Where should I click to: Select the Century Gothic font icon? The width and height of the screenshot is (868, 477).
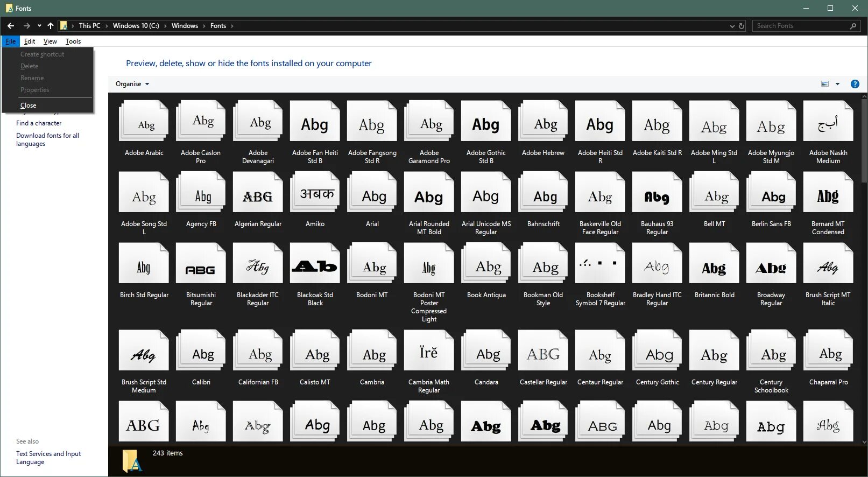(657, 351)
